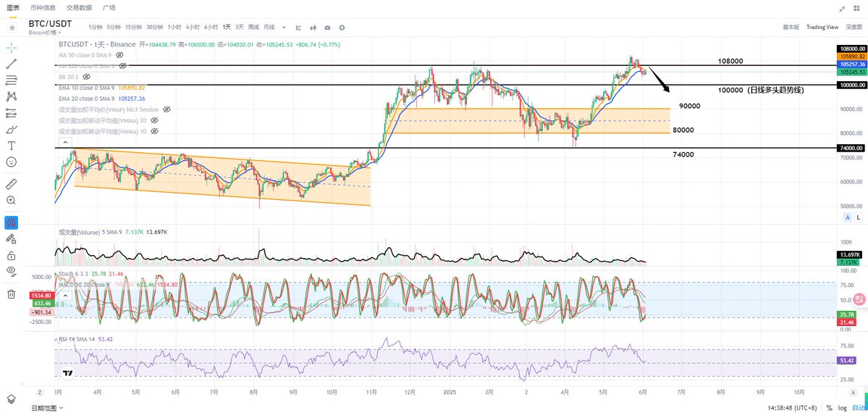Click the fullscreen expand icon top right

point(843,8)
